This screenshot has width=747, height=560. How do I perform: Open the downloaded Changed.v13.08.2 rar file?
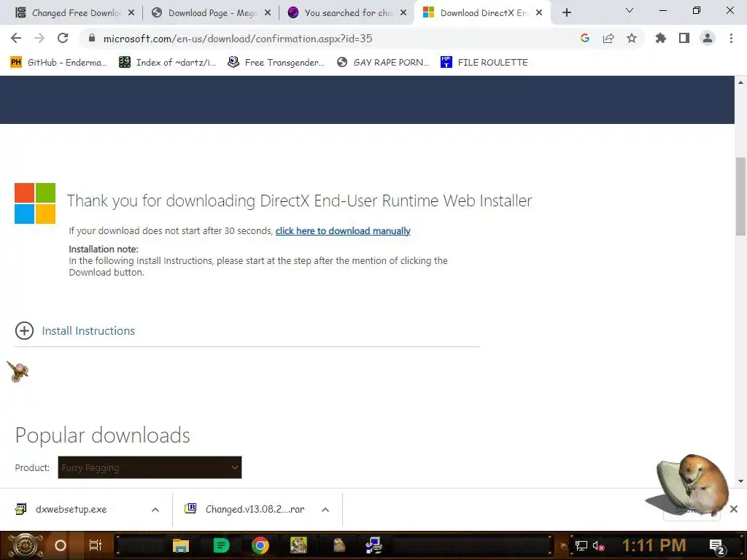[244, 510]
